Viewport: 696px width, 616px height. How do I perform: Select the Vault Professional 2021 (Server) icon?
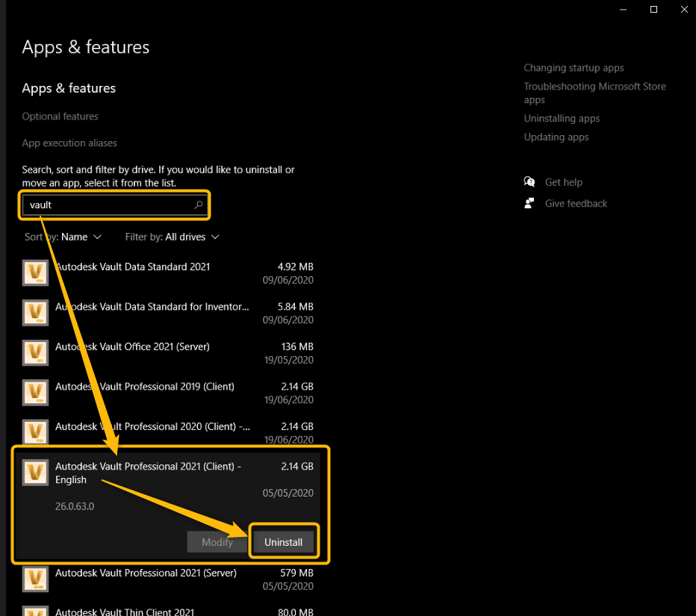tap(35, 579)
